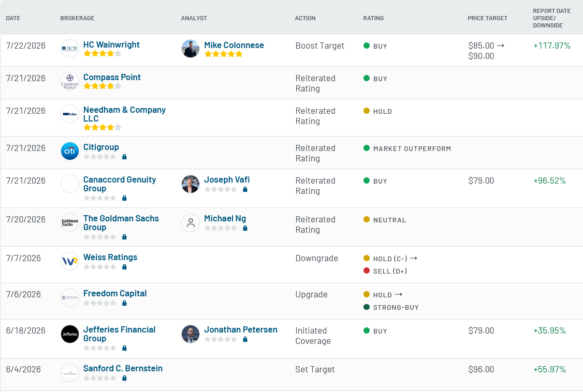
Task: Unlock the Goldman Sachs Group rating lock icon
Action: (125, 237)
